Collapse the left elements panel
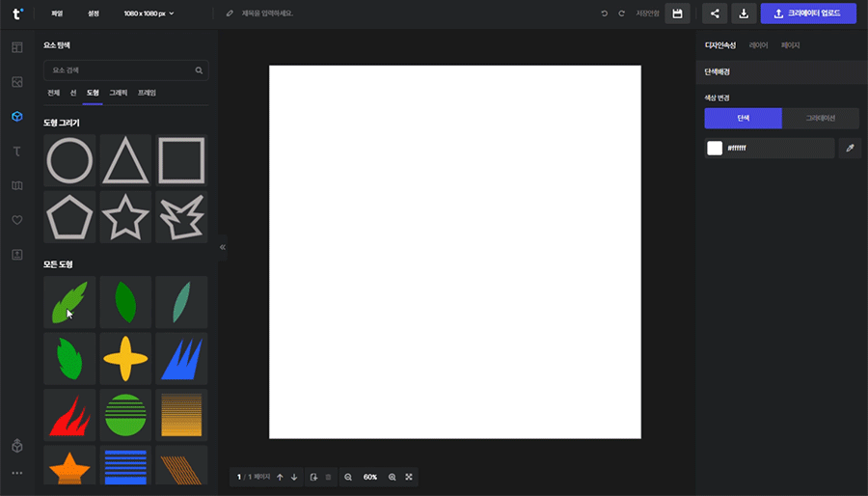868x496 pixels. click(x=223, y=247)
